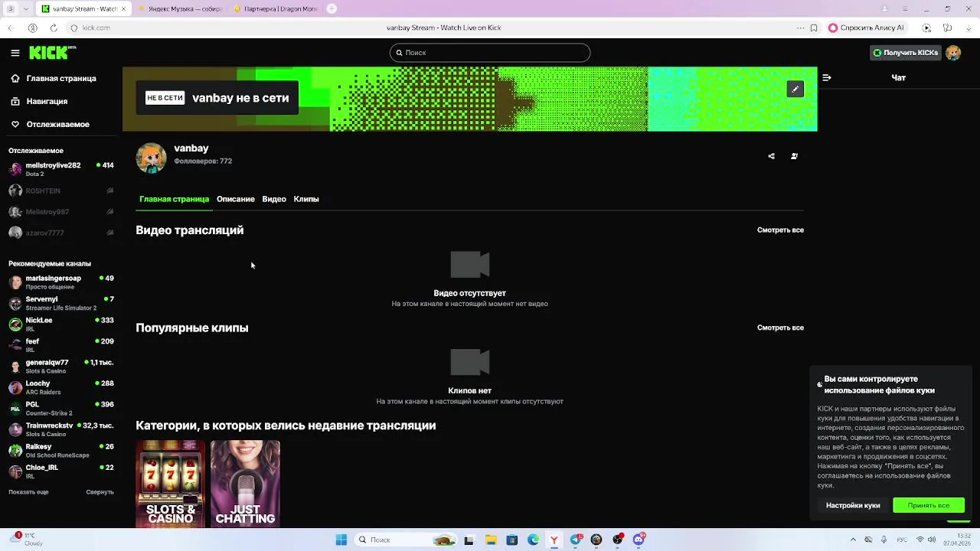The width and height of the screenshot is (980, 551).
Task: Edit the channel banner with pencil icon
Action: [x=795, y=89]
